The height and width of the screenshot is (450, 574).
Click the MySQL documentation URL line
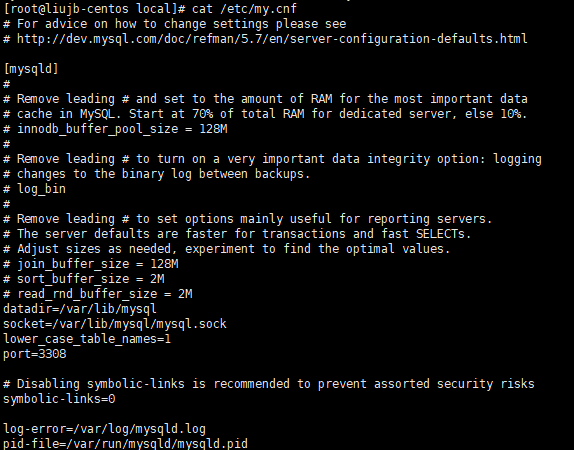265,39
